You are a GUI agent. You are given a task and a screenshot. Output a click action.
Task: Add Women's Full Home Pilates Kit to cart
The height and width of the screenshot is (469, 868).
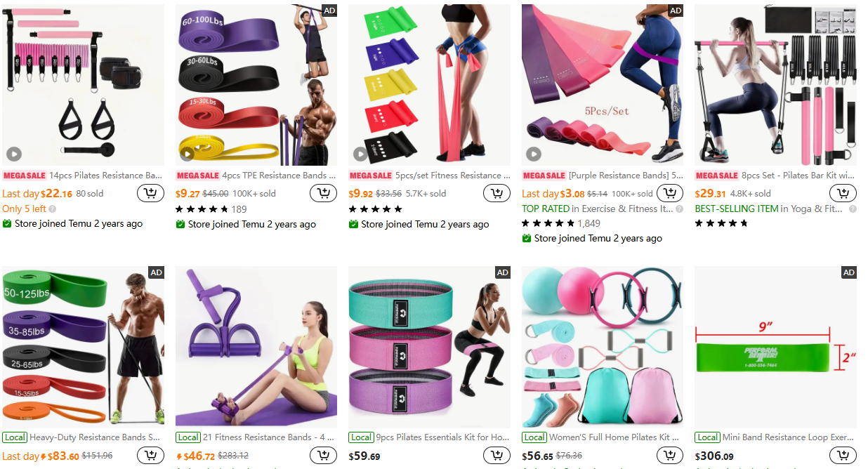click(670, 456)
